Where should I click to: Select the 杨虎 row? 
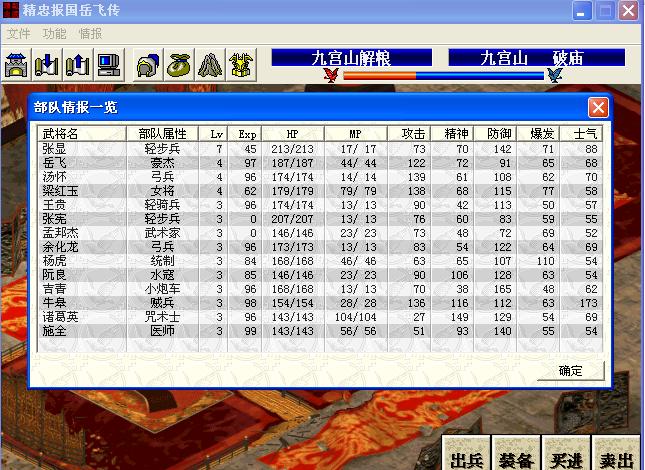click(x=320, y=261)
